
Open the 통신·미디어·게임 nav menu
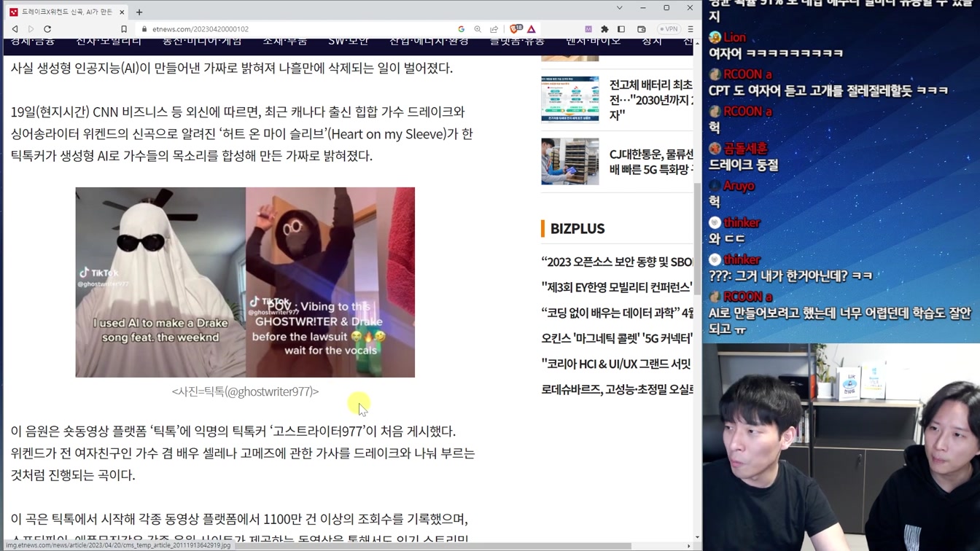click(202, 42)
